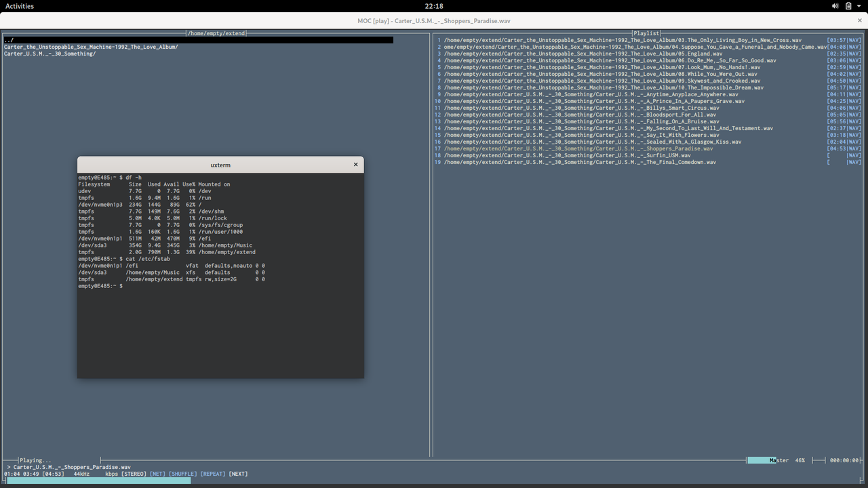Open Carter_the_Unstoppable_Sex_Machine-1992_The_Love_Album folder
This screenshot has width=868, height=488.
point(91,47)
